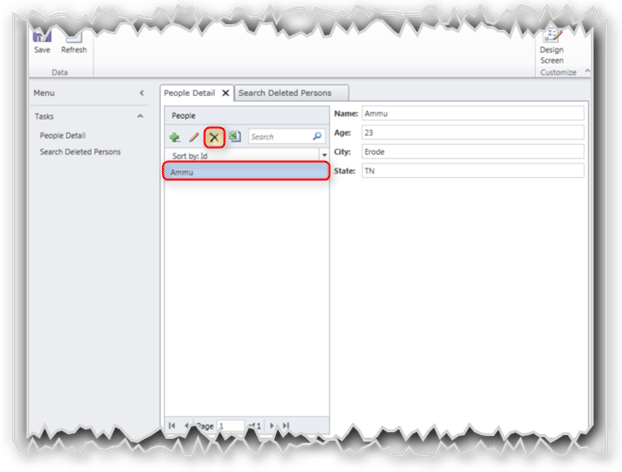Export People list to Excel
This screenshot has height=472, width=622.
click(235, 137)
